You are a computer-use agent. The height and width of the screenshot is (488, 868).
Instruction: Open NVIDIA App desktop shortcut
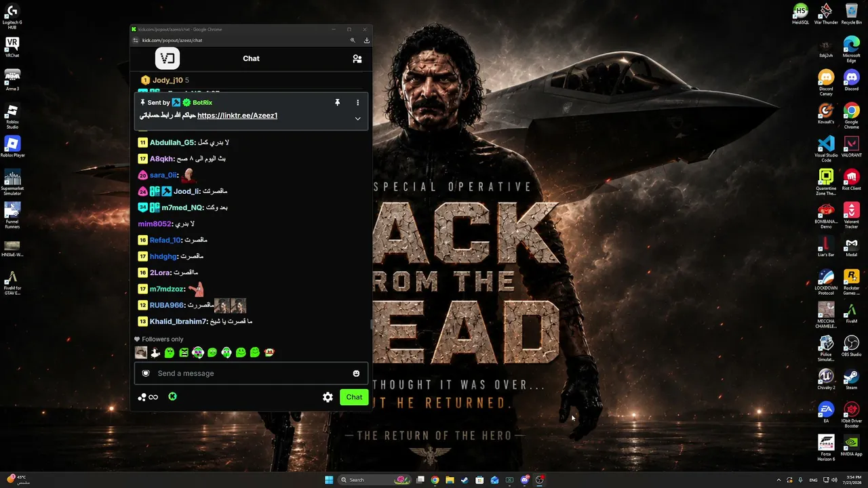coord(852,446)
